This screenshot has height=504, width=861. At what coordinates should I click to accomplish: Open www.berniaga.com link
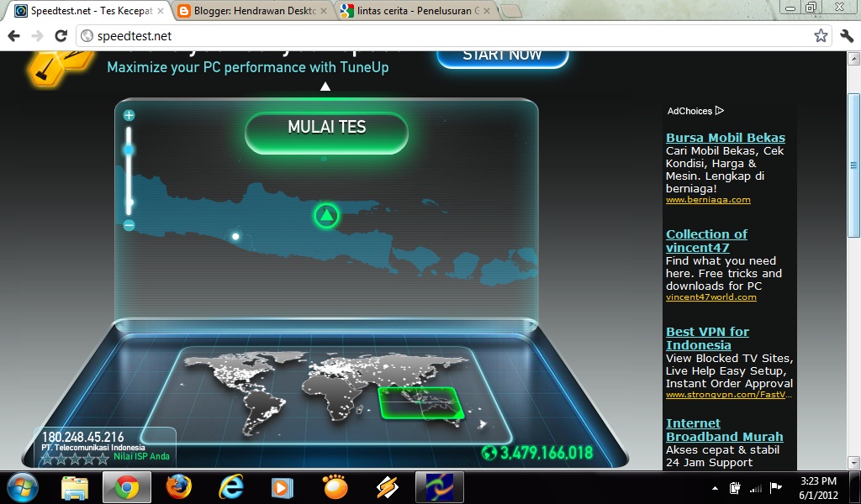tap(708, 200)
